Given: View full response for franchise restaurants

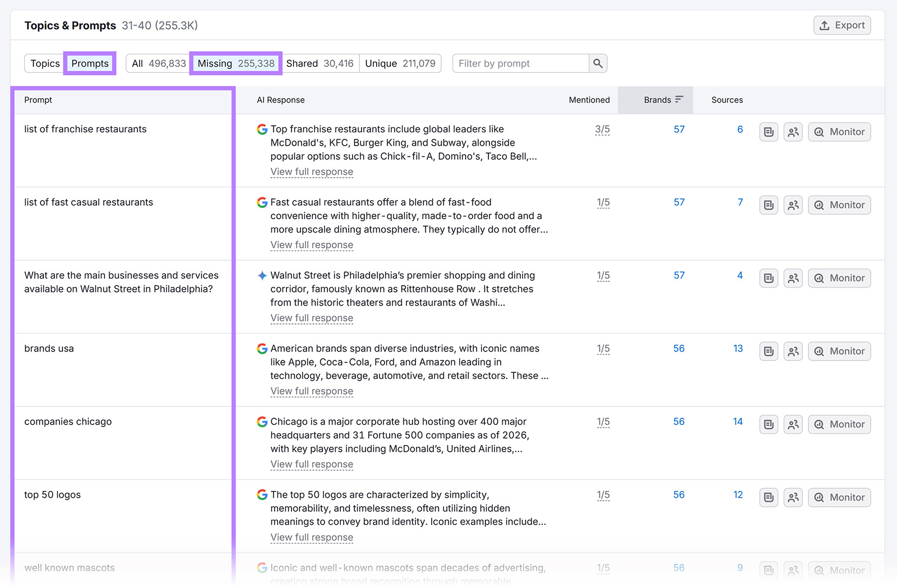Looking at the screenshot, I should click(312, 172).
